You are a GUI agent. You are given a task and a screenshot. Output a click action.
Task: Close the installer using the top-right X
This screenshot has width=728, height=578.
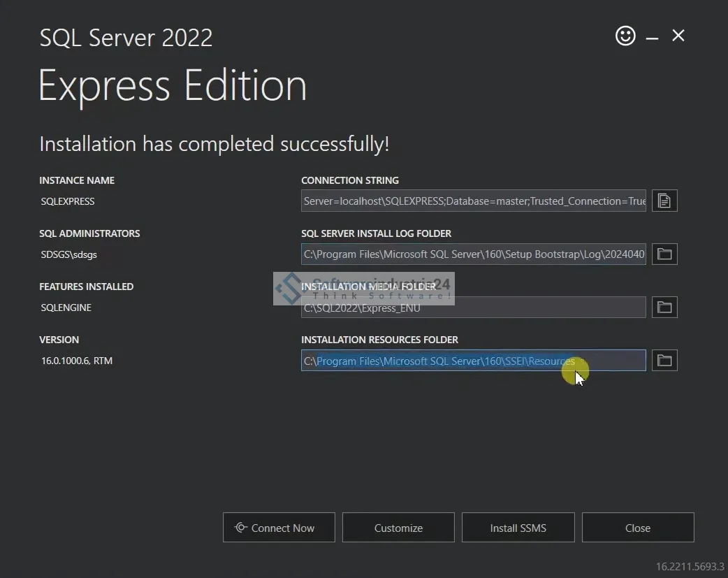(x=678, y=36)
